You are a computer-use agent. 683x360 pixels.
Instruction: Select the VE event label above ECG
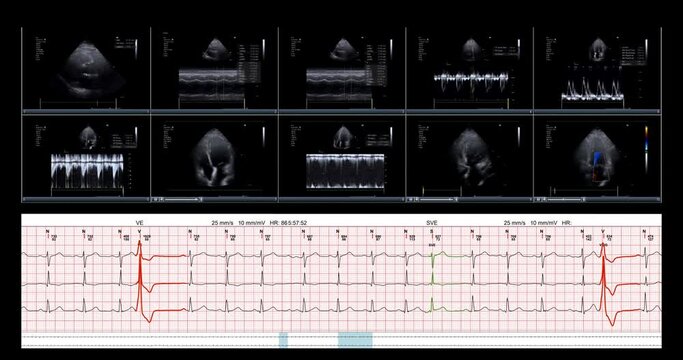[x=139, y=223]
